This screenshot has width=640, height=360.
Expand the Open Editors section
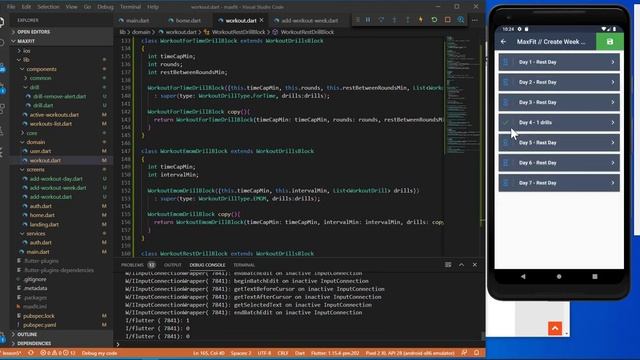[x=33, y=32]
